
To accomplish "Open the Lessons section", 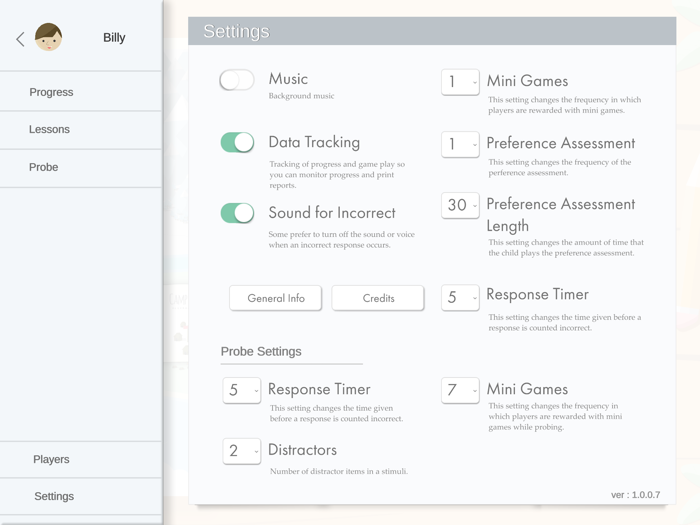I will [49, 130].
